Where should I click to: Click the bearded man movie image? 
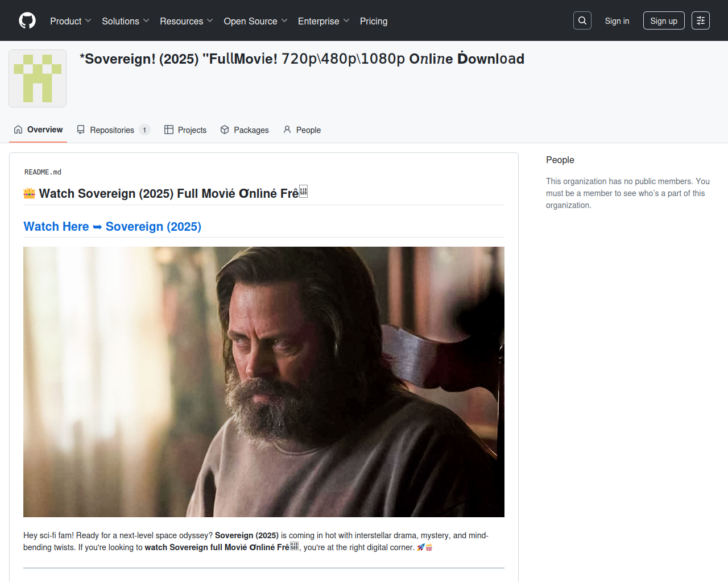coord(263,381)
